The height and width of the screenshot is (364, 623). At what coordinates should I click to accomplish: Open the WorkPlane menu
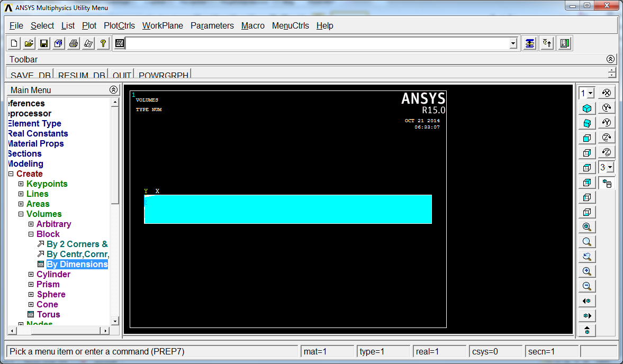tap(162, 26)
